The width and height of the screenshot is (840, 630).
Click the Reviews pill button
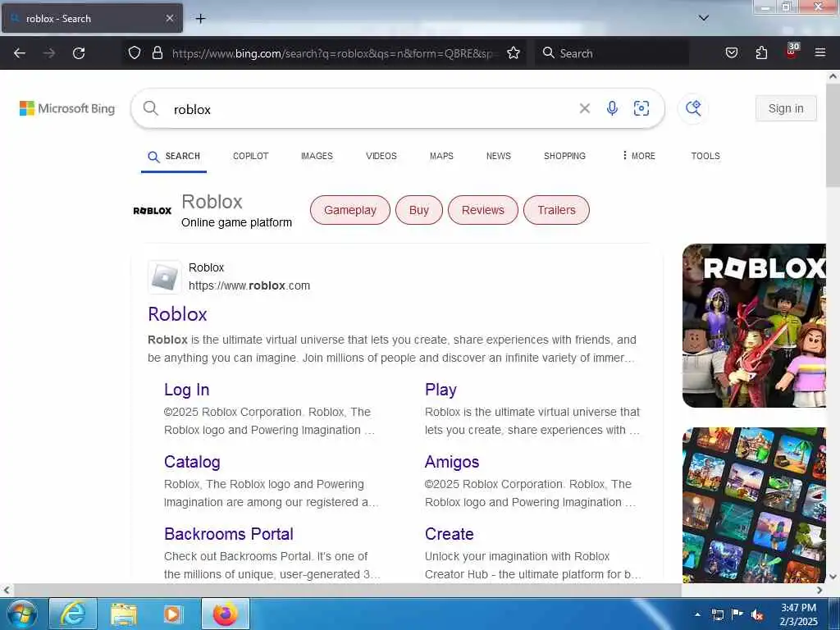[482, 210]
